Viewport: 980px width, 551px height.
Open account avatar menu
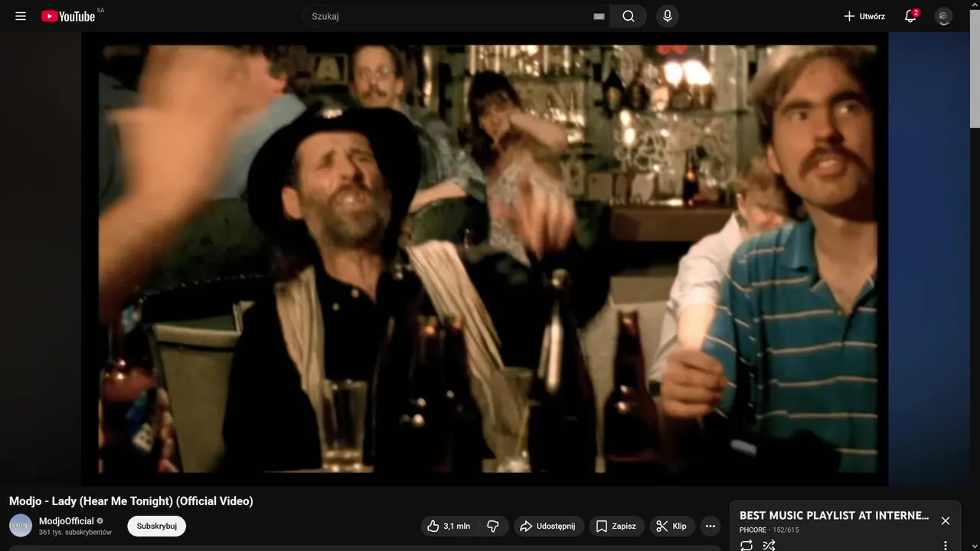(x=944, y=16)
